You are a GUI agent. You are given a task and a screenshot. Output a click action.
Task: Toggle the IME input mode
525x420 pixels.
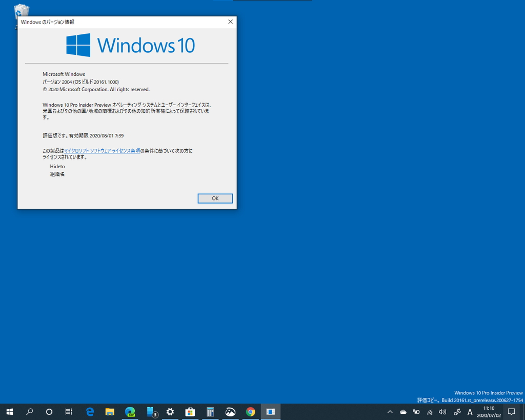pyautogui.click(x=470, y=412)
